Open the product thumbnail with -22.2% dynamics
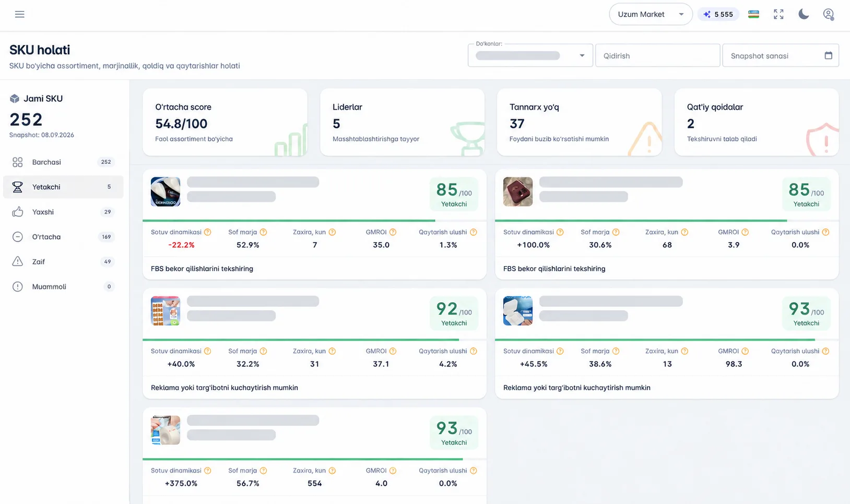850x504 pixels. (x=166, y=191)
